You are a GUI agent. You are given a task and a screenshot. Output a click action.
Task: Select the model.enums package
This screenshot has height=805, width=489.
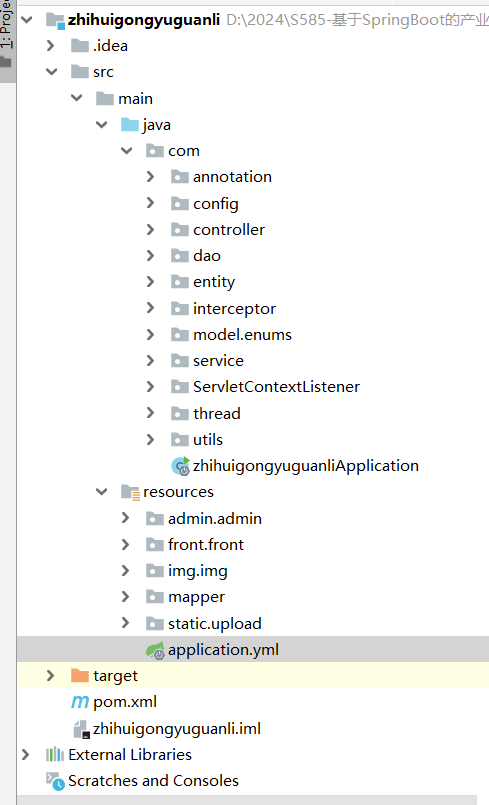coord(242,335)
